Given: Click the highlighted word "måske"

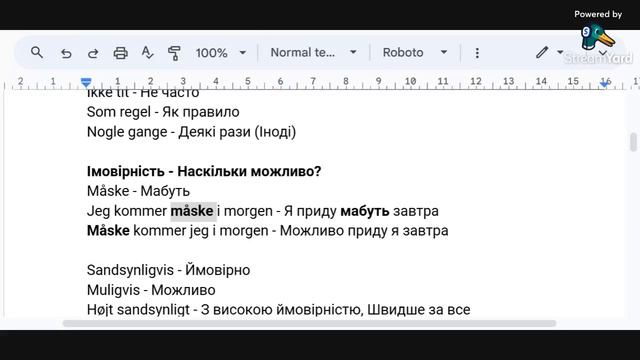Looking at the screenshot, I should (193, 211).
